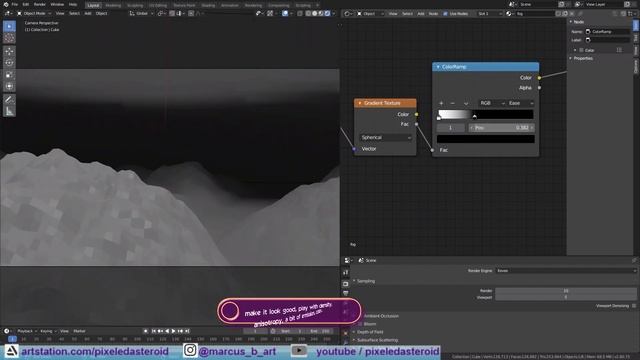The height and width of the screenshot is (360, 640).
Task: Open the Ease interpolation dropdown
Action: click(x=520, y=103)
